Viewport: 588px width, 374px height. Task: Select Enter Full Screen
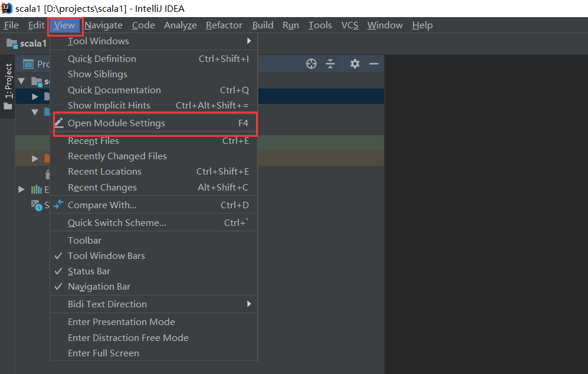click(154, 353)
